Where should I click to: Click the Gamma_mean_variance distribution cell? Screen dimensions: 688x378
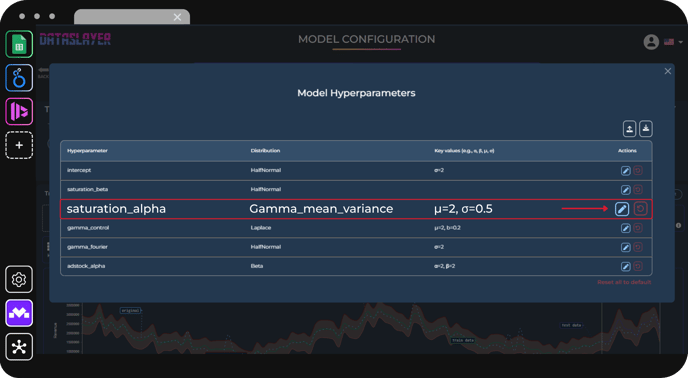coord(321,209)
